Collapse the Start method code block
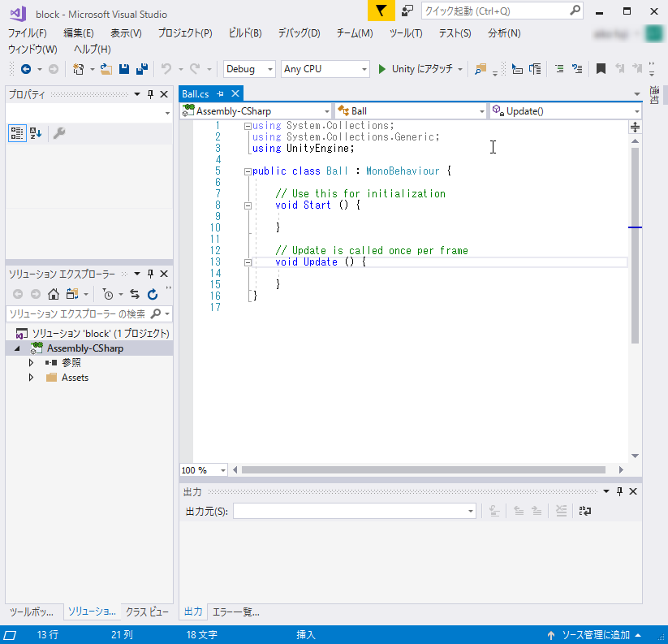 (248, 205)
